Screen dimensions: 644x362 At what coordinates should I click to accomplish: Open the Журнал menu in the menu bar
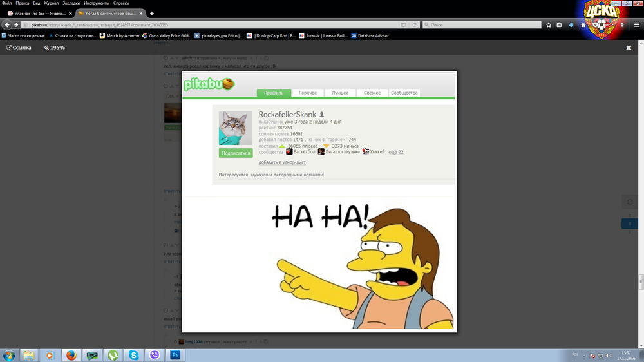tap(52, 3)
